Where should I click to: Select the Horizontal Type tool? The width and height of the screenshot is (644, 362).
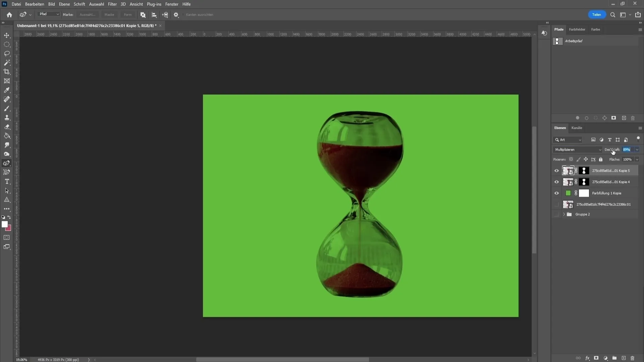coord(7,181)
